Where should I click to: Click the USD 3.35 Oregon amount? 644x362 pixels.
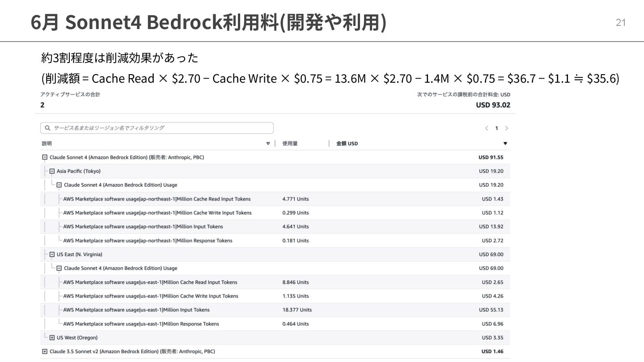(492, 337)
